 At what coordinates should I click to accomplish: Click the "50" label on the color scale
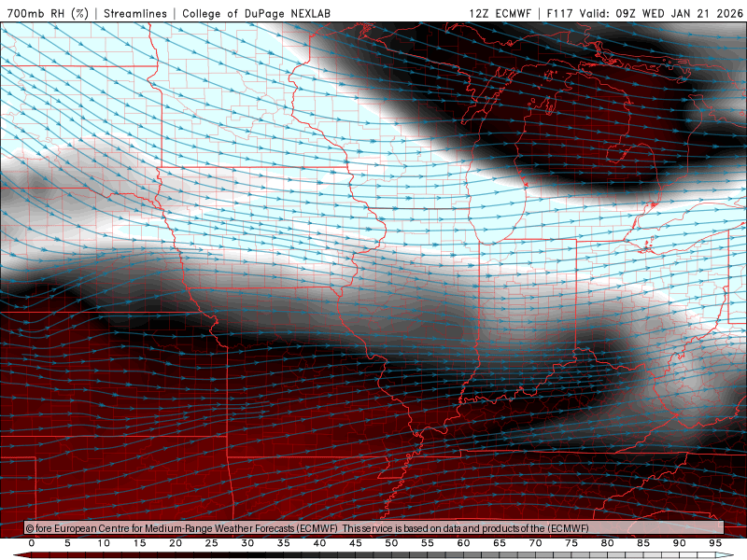(391, 543)
